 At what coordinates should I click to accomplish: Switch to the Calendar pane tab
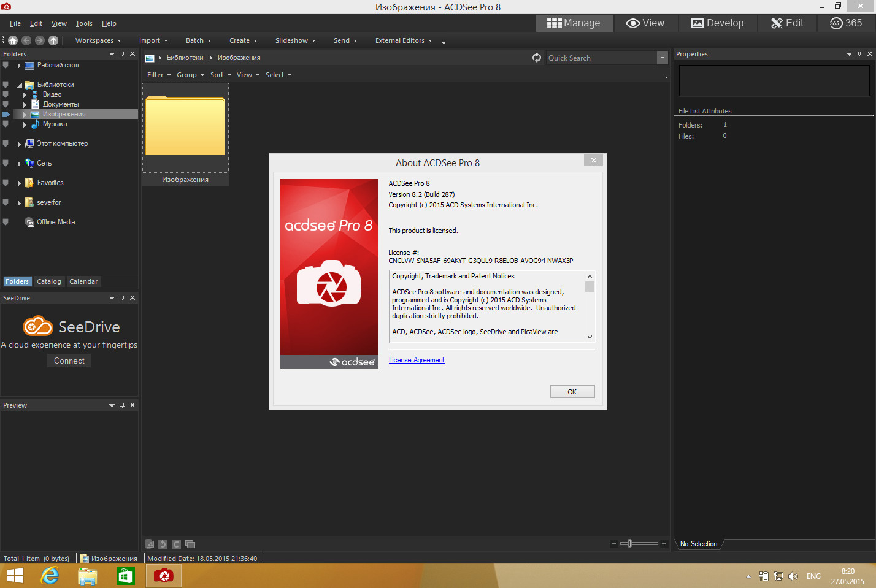click(x=83, y=281)
